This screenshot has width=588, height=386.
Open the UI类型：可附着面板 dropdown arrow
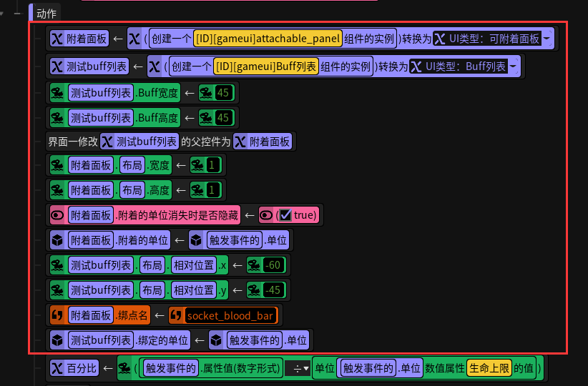(547, 39)
